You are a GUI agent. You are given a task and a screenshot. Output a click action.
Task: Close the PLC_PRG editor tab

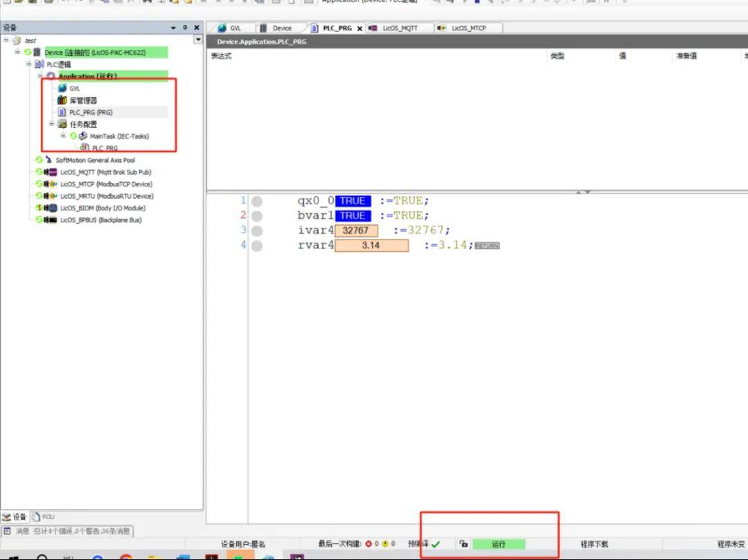359,29
